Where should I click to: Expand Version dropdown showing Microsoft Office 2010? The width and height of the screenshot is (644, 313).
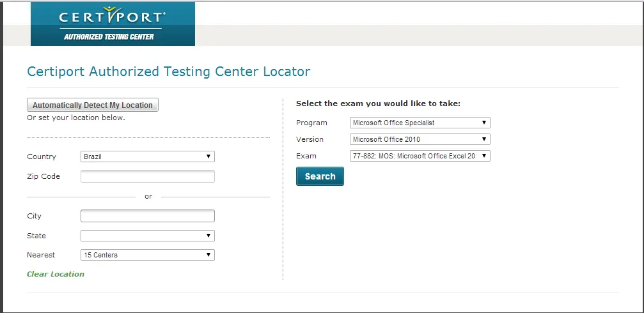[x=420, y=139]
